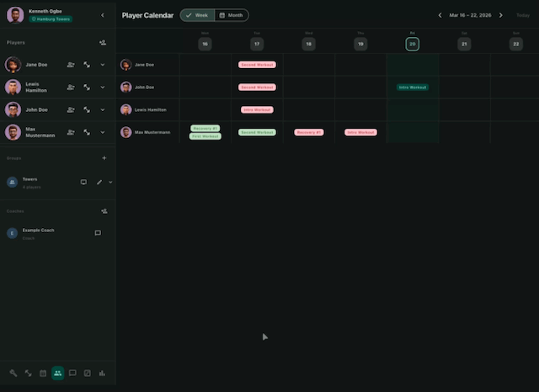
Task: Expand Lewis Hamilton's row chevron in sidebar
Action: [103, 87]
